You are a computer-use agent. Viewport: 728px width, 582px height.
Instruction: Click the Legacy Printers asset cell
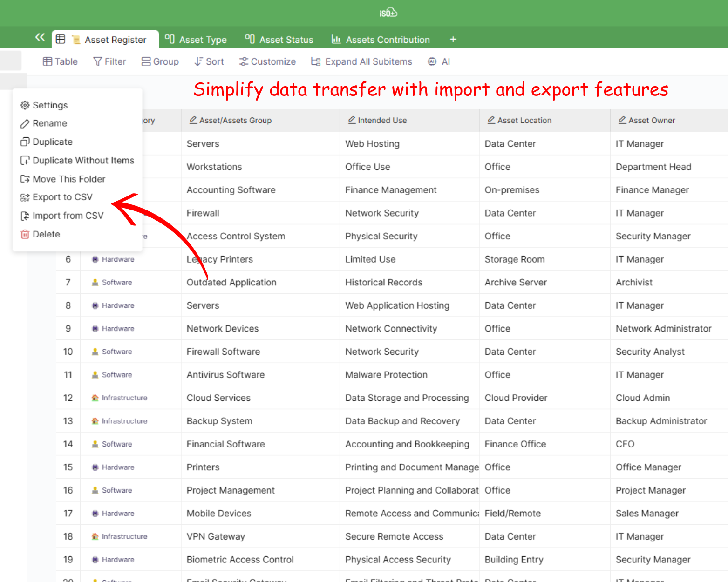220,259
